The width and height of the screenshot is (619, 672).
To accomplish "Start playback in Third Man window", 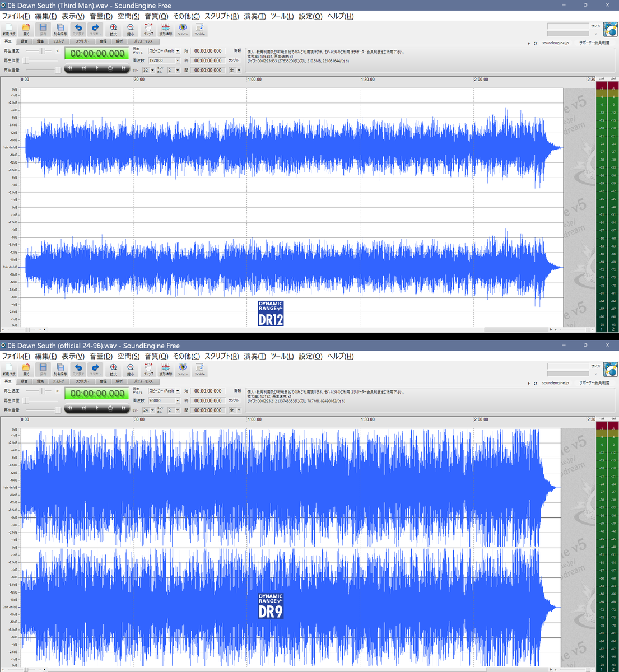I will click(x=97, y=68).
